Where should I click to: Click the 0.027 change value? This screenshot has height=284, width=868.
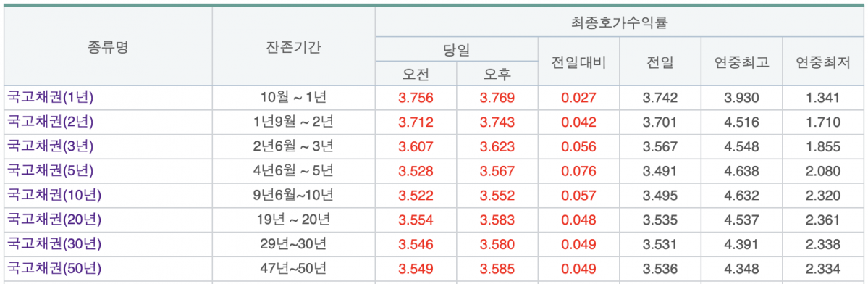(578, 98)
